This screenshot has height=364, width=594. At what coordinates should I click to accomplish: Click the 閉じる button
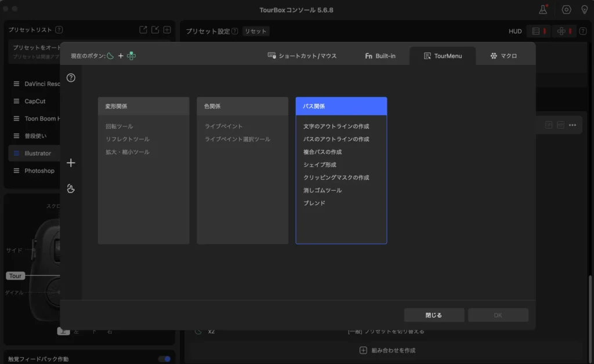click(x=433, y=315)
